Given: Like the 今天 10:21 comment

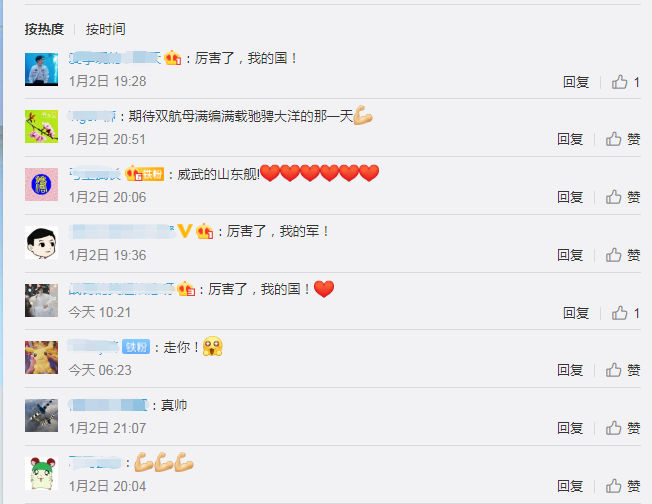Looking at the screenshot, I should (x=625, y=313).
